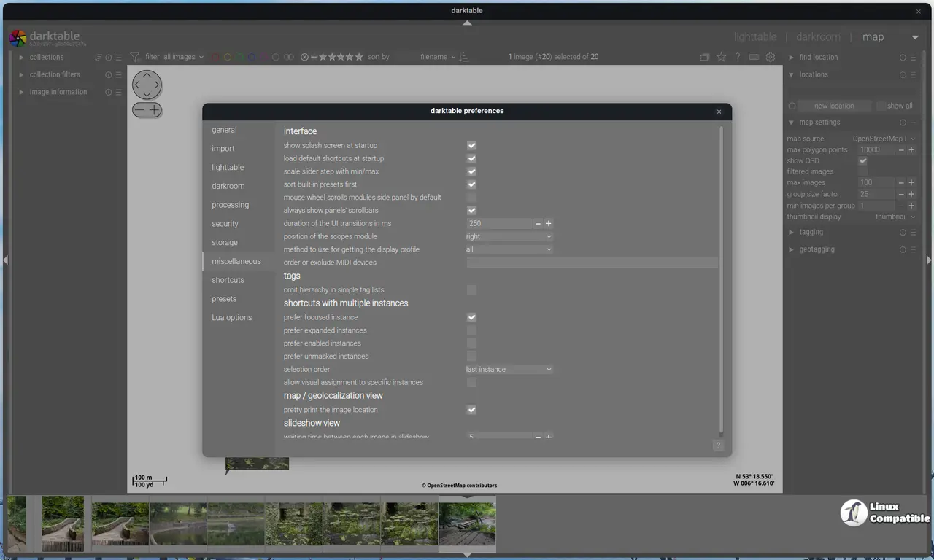Open the selection order dropdown

coord(509,370)
